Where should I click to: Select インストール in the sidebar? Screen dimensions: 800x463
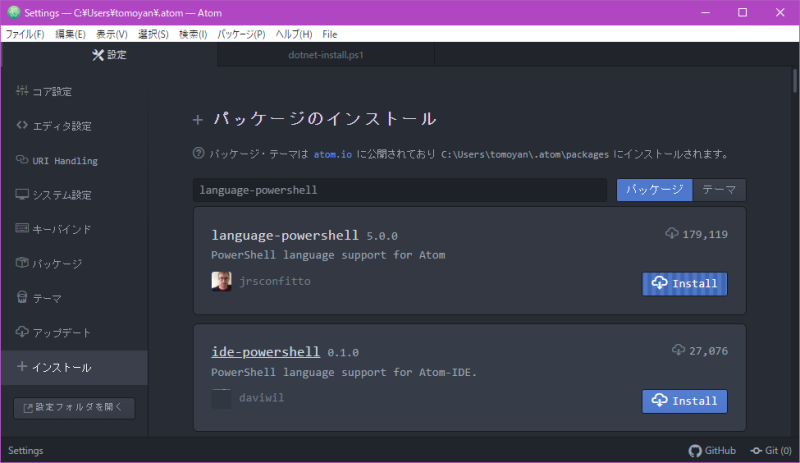[74, 367]
